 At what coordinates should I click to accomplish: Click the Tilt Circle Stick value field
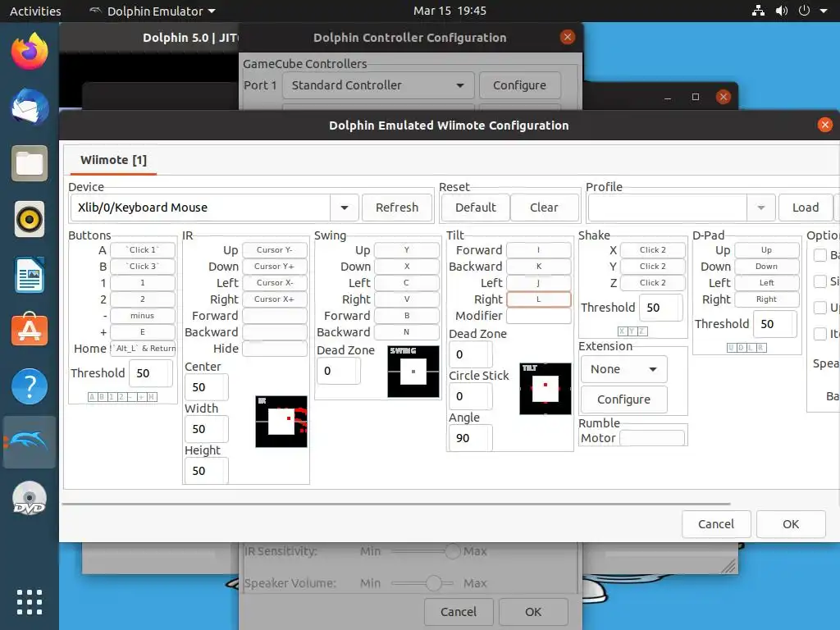(470, 396)
